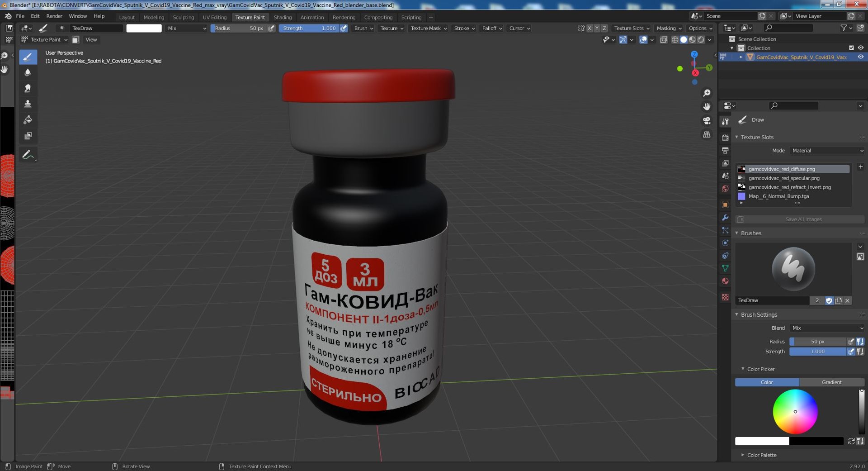Toggle Z axis symmetry
The height and width of the screenshot is (471, 868).
point(604,28)
